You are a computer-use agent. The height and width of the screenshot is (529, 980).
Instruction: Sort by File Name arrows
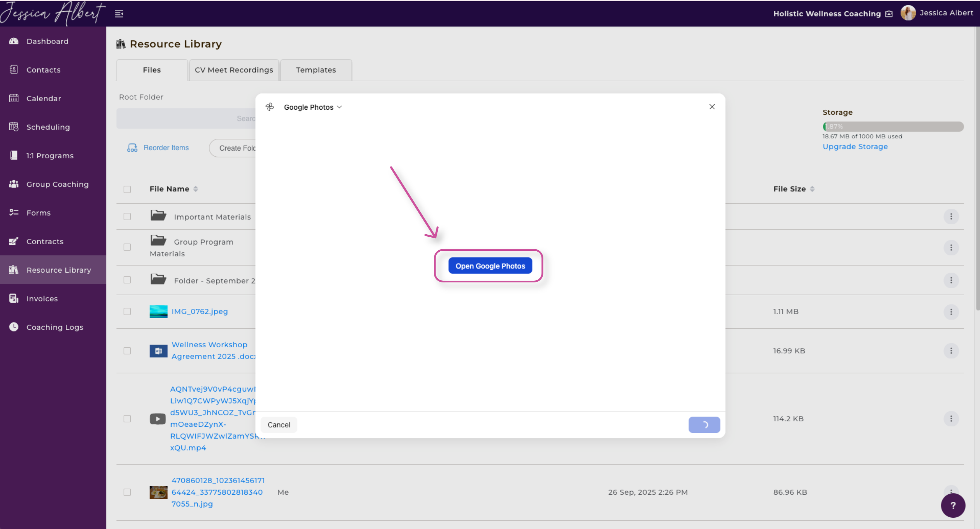(x=196, y=189)
